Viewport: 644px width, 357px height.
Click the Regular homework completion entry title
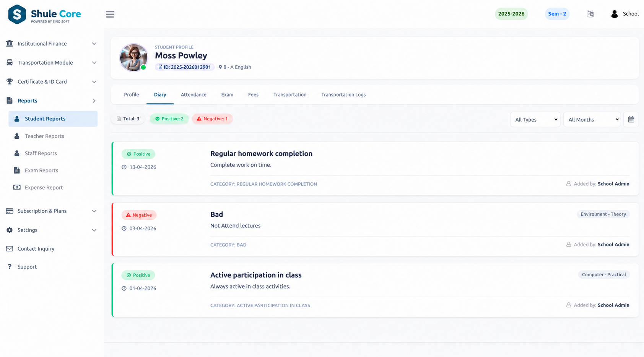click(261, 154)
